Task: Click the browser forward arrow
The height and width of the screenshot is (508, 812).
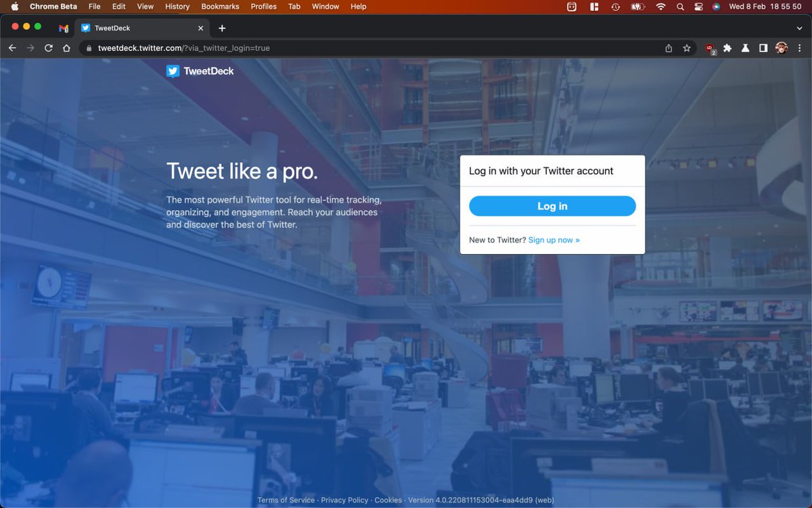Action: [30, 48]
